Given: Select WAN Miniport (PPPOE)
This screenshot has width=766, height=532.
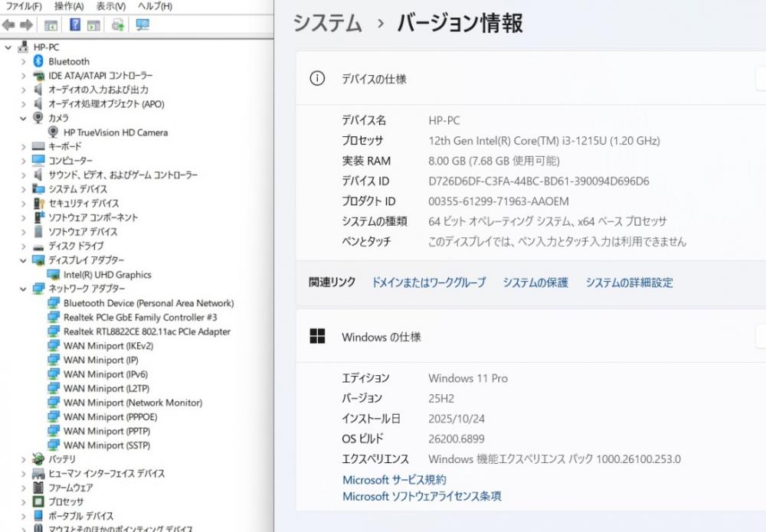Looking at the screenshot, I should click(x=110, y=417).
